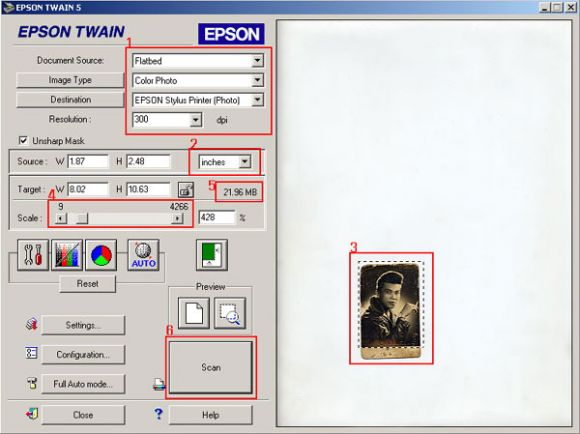580x434 pixels.
Task: Click the green auto locate icon
Action: coord(212,255)
